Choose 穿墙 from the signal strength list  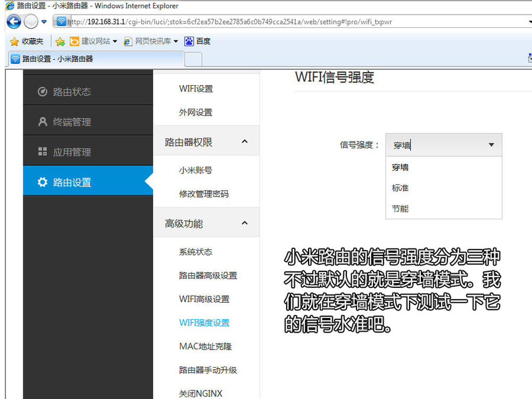[444, 167]
